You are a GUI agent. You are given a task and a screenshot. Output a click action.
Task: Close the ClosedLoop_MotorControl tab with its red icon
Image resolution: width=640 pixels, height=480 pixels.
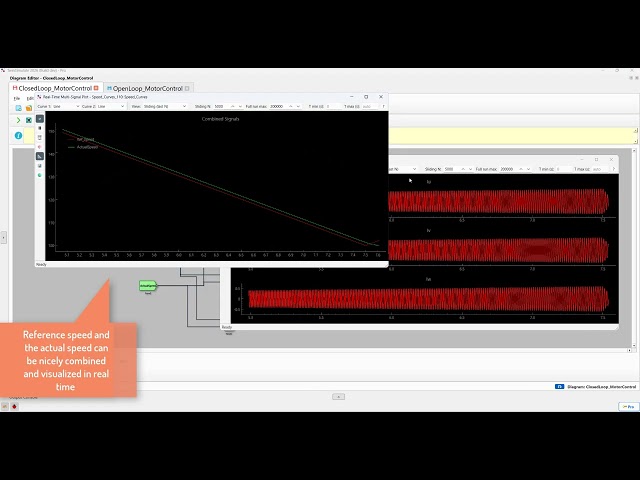click(96, 88)
